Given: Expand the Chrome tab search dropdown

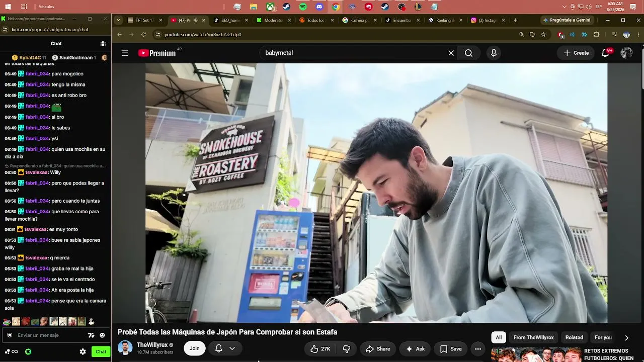Looking at the screenshot, I should [x=118, y=20].
